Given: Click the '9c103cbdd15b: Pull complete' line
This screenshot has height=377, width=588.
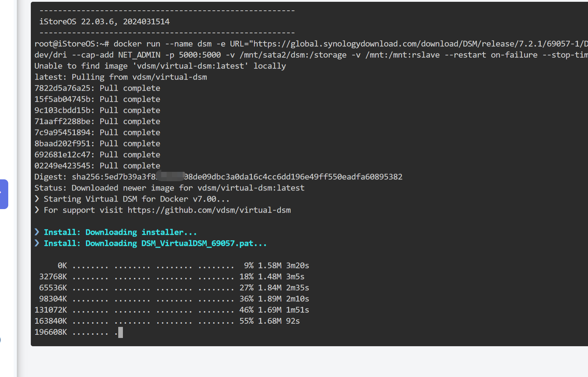Looking at the screenshot, I should [97, 111].
